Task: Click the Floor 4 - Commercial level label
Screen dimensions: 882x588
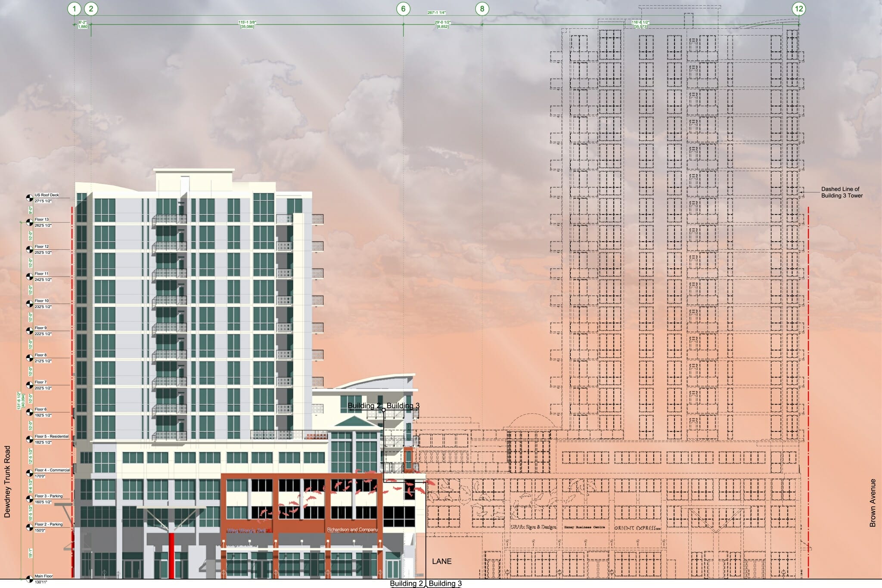Action: (52, 470)
